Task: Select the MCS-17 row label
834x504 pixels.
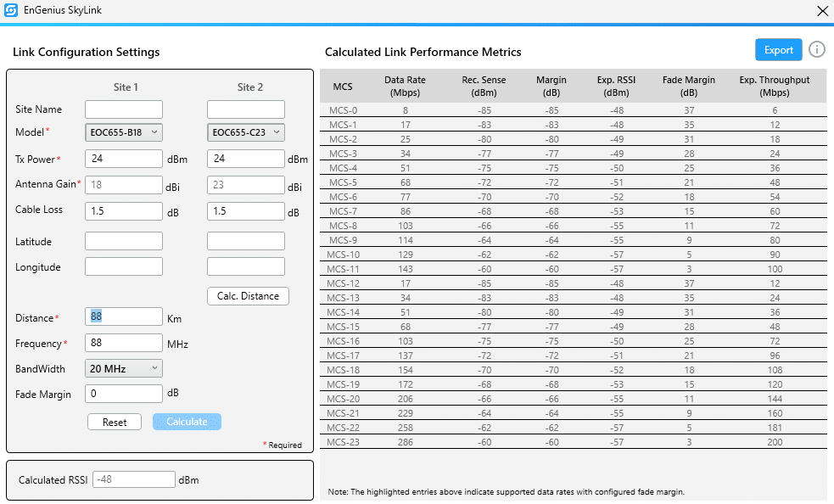Action: click(343, 356)
